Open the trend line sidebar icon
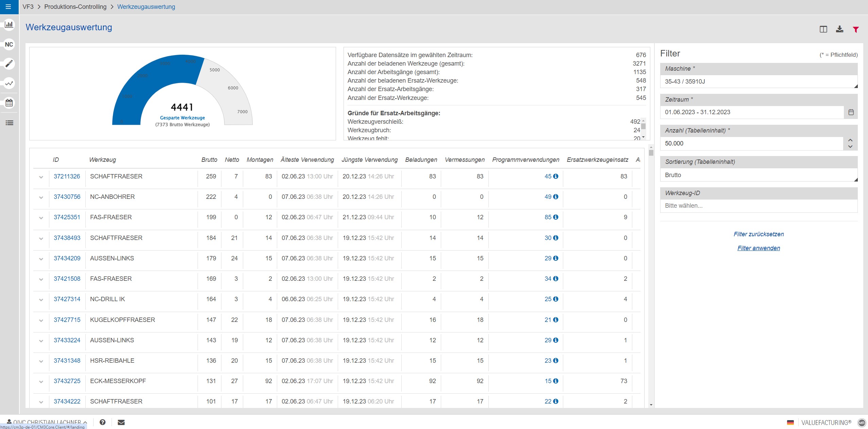Screen dimensions: 868x429 tap(9, 83)
